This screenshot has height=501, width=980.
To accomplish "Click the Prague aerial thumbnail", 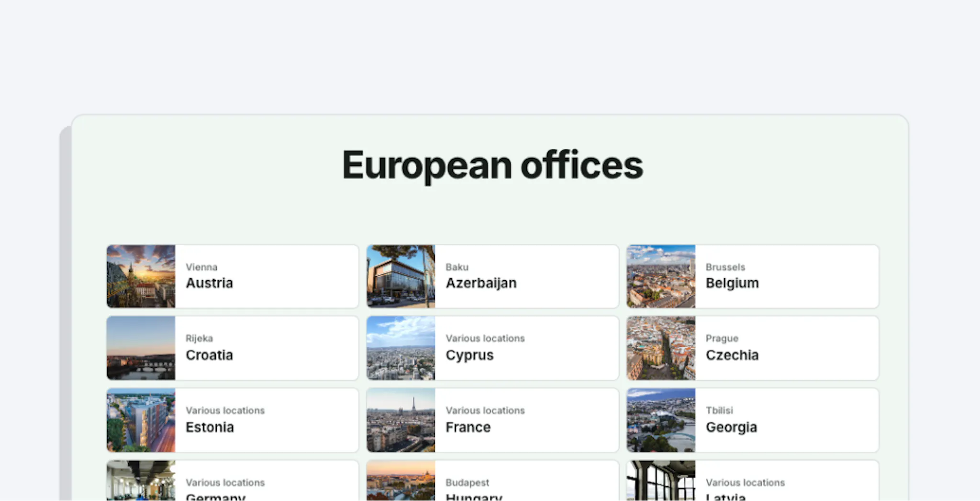I will pos(661,348).
